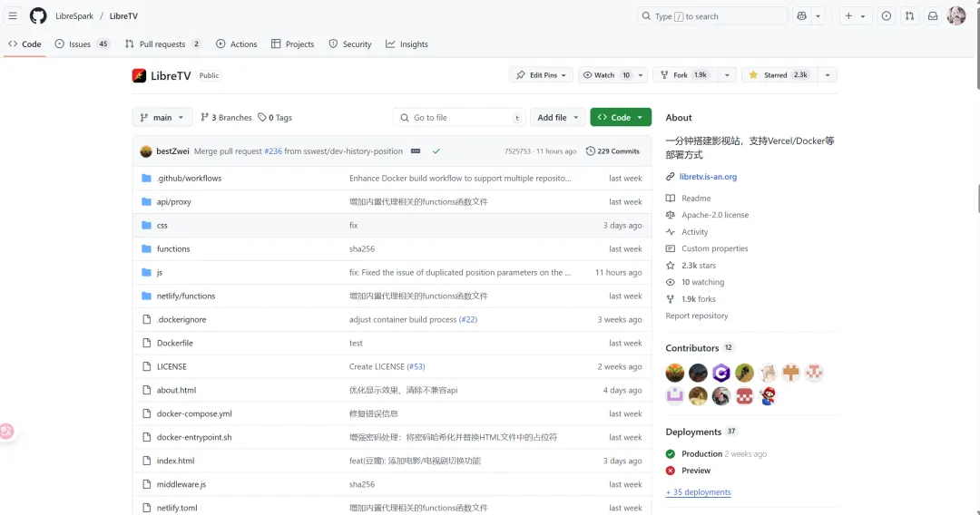Open the api/proxy folder
This screenshot has height=515, width=980.
pyautogui.click(x=173, y=201)
